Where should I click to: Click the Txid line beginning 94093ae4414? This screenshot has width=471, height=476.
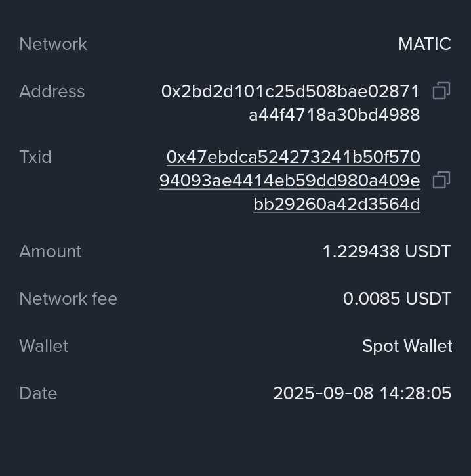[x=289, y=181]
